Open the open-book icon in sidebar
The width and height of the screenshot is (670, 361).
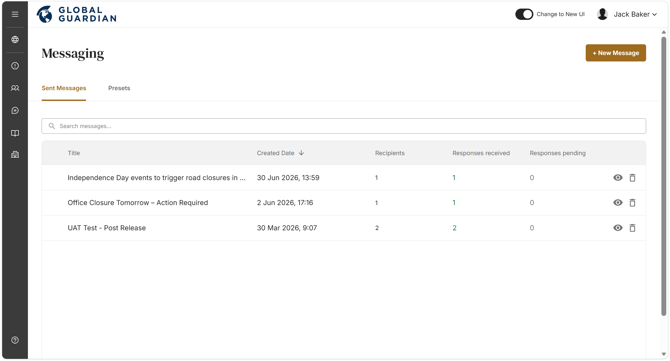[15, 133]
